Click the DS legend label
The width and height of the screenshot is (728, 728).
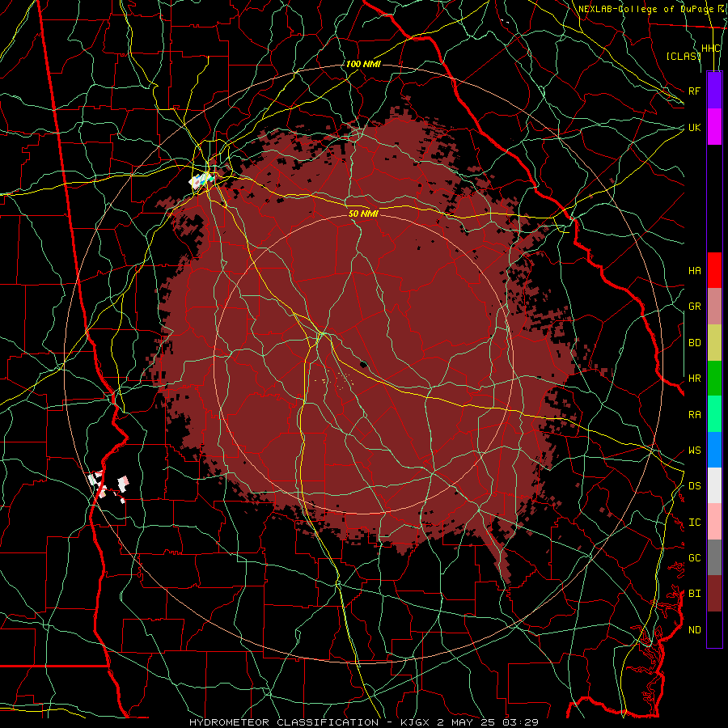tap(695, 486)
